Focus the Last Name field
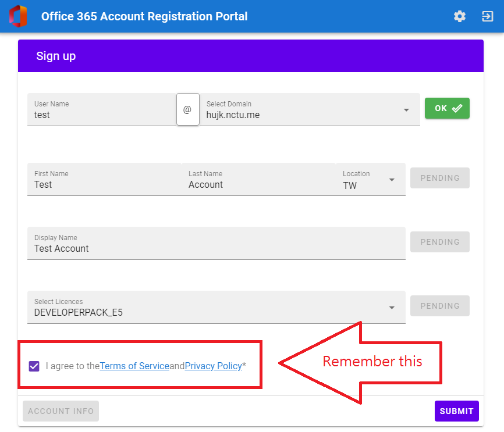This screenshot has width=504, height=432. click(259, 179)
